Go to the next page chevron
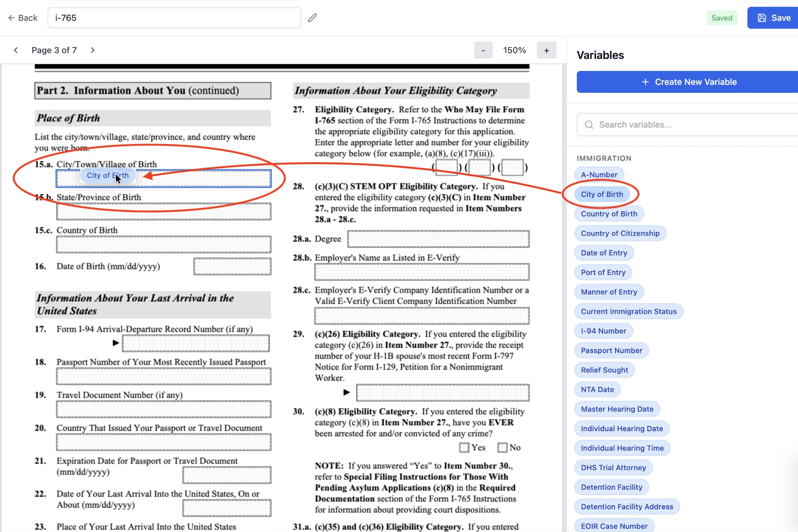The height and width of the screenshot is (532, 798). 92,50
